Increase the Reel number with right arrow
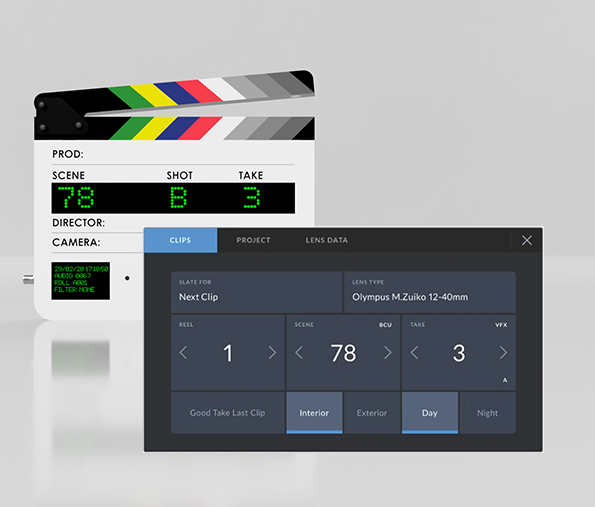 click(x=272, y=353)
